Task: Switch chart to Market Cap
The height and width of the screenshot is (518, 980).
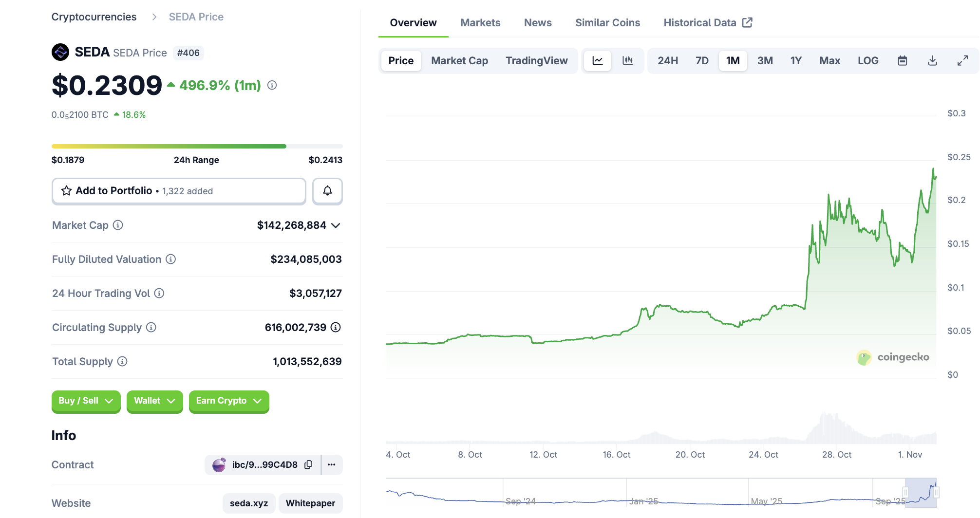Action: coord(459,61)
